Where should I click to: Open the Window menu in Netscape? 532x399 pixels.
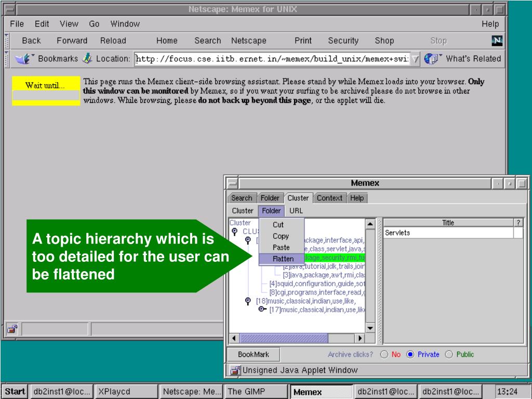125,24
